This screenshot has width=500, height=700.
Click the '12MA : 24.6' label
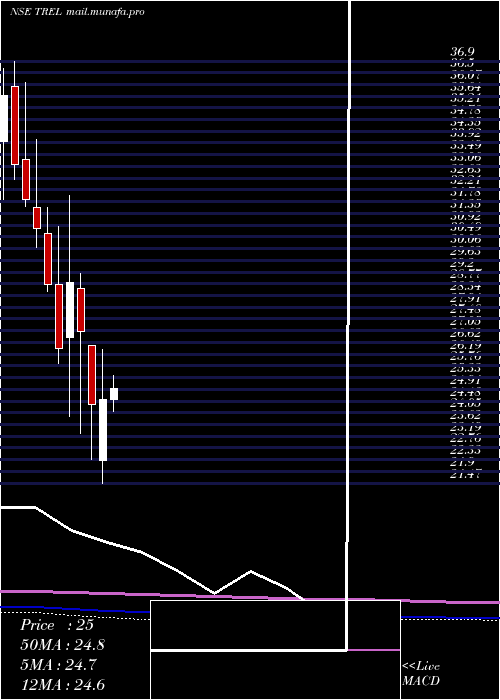pos(63,685)
